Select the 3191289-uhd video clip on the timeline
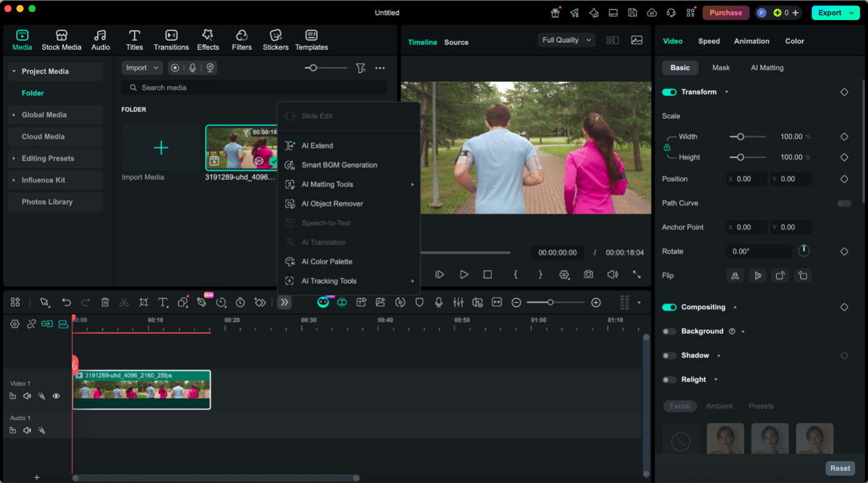868x483 pixels. coord(142,389)
